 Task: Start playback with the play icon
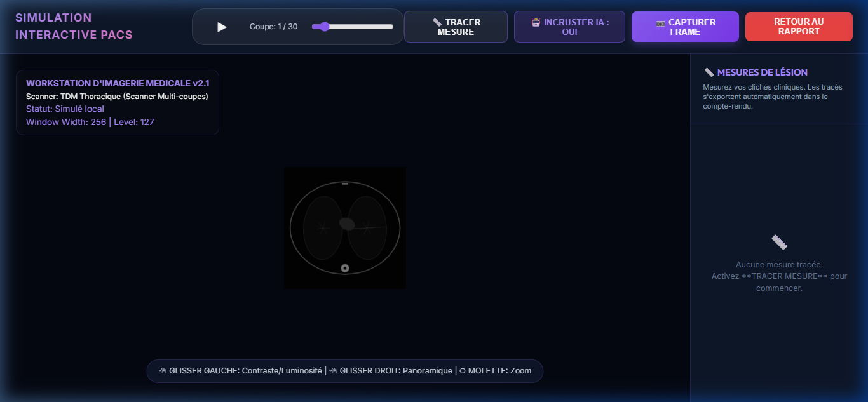click(222, 27)
